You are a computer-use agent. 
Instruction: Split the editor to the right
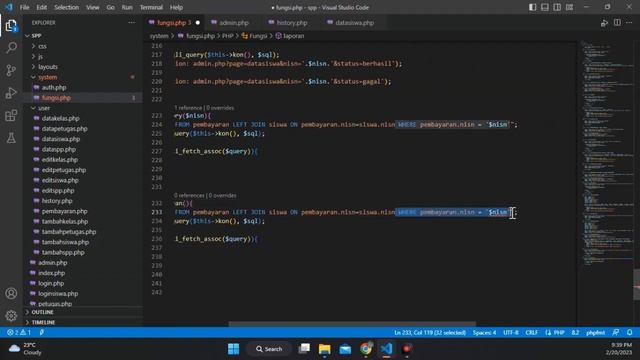coord(617,23)
